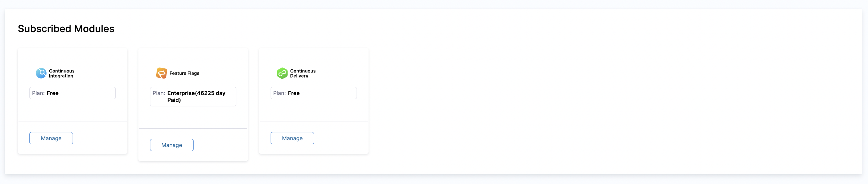Click the word "Paid)" in Feature Flags plan
The height and width of the screenshot is (184, 868).
[174, 100]
